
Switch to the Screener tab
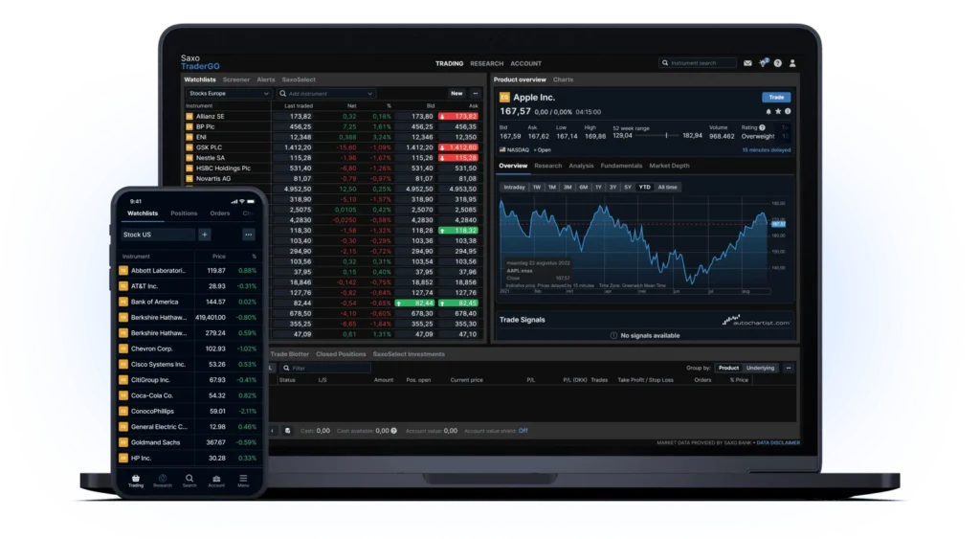click(x=236, y=79)
